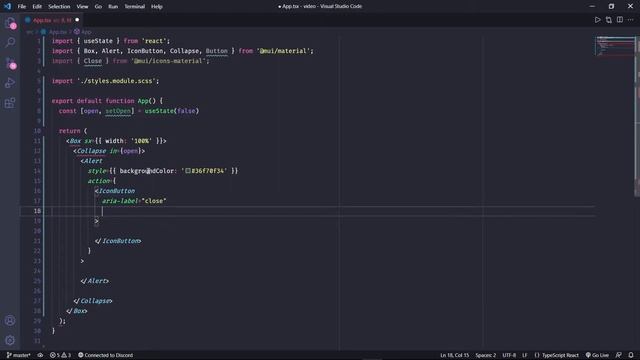
Task: Open the Edit menu
Action: coord(37,7)
